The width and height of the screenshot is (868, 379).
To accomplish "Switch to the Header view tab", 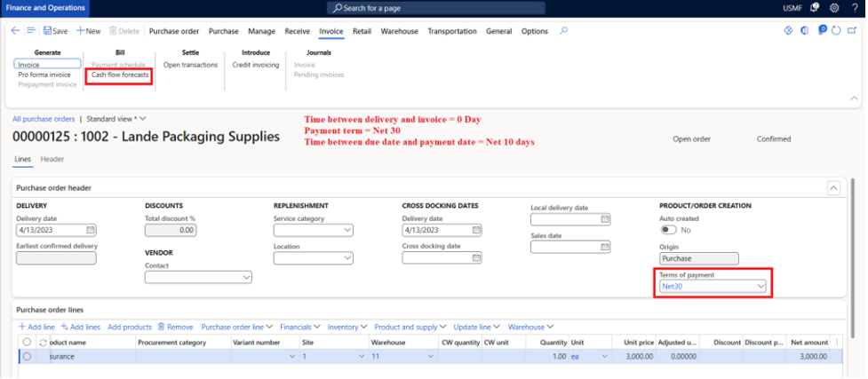I will (x=52, y=159).
